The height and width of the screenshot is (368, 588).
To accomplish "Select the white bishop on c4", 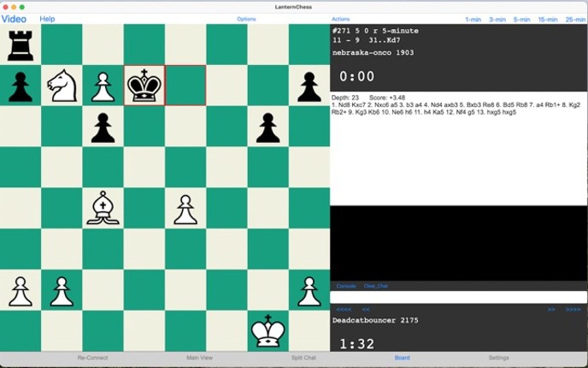I will (103, 208).
